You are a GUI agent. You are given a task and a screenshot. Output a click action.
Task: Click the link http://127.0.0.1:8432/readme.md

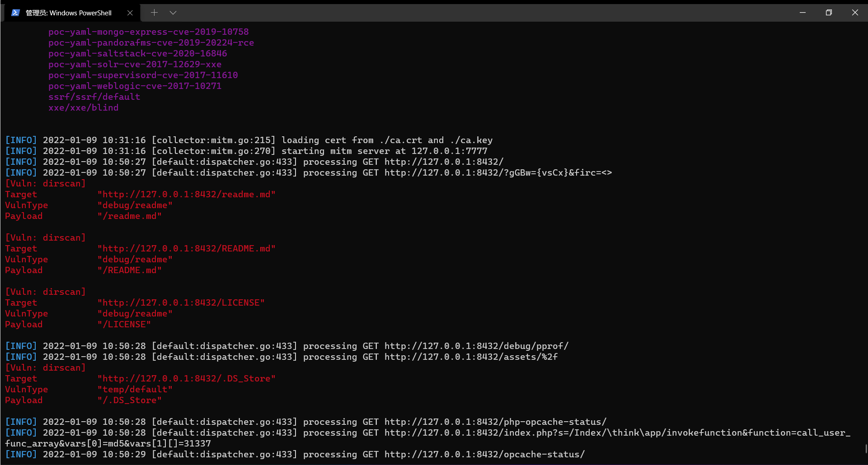click(187, 194)
